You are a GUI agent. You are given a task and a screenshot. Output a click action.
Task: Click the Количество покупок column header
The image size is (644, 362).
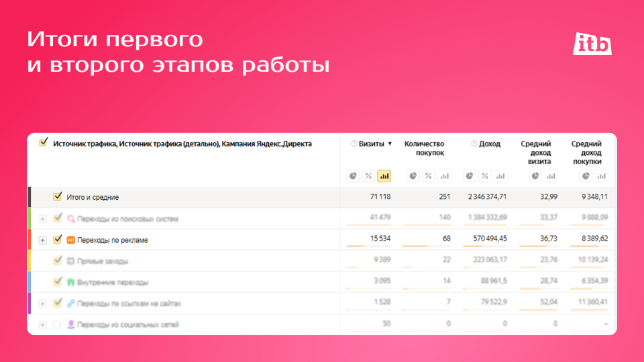point(424,148)
